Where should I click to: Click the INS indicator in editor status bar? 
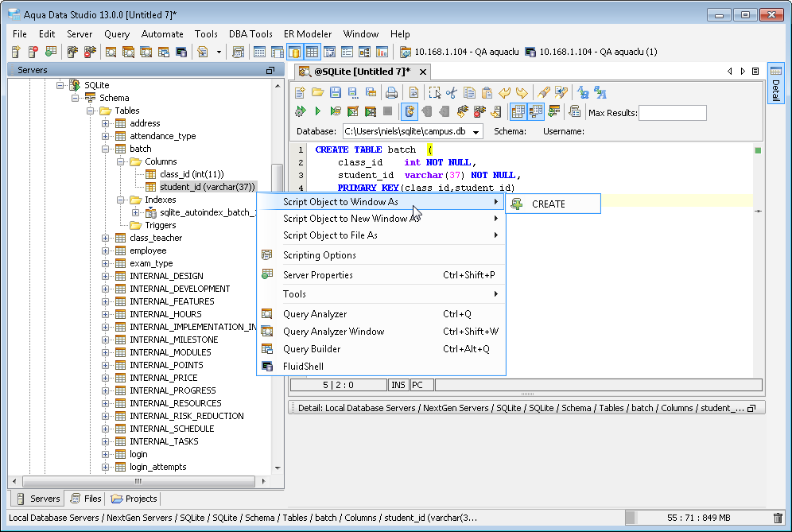pyautogui.click(x=398, y=385)
